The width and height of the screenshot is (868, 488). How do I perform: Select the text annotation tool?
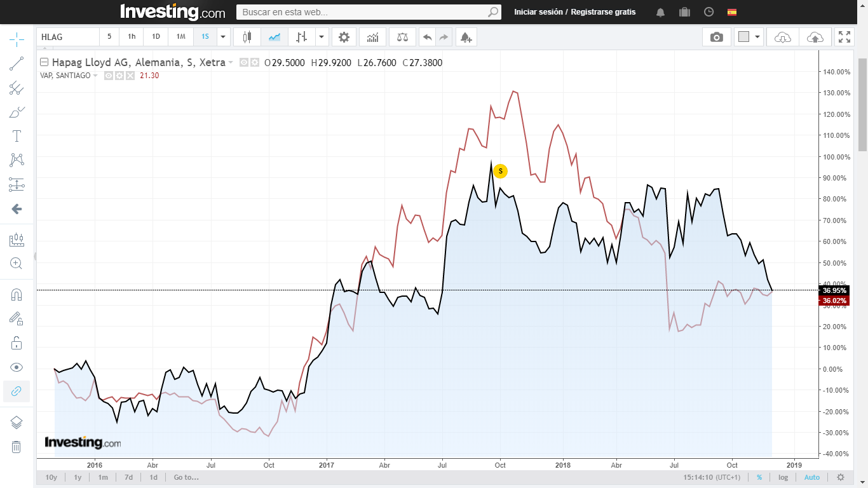[x=17, y=136]
